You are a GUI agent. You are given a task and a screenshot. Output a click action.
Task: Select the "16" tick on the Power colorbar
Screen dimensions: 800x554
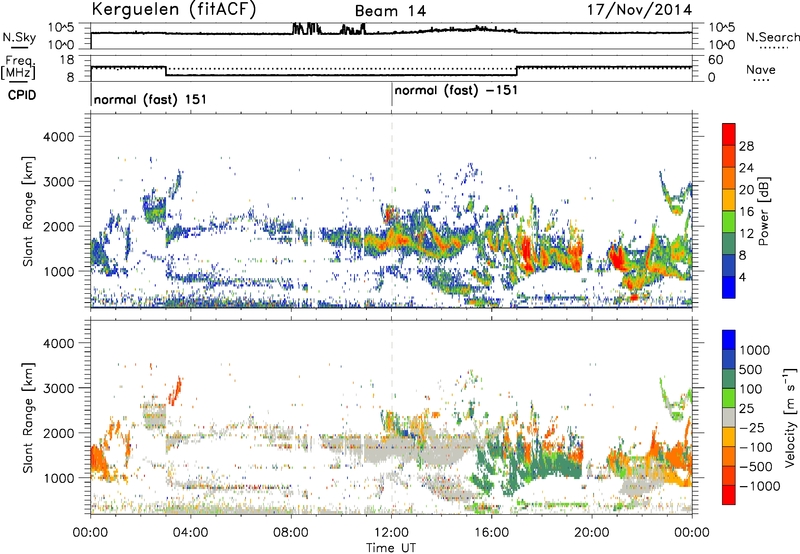pyautogui.click(x=746, y=212)
